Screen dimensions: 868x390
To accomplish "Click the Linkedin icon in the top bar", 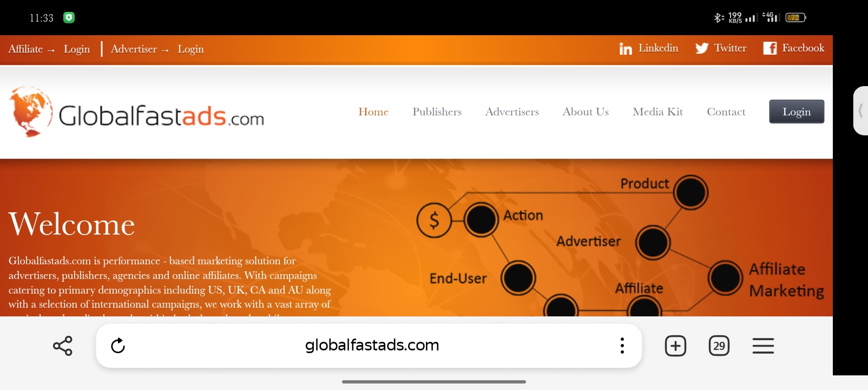I will pos(626,49).
